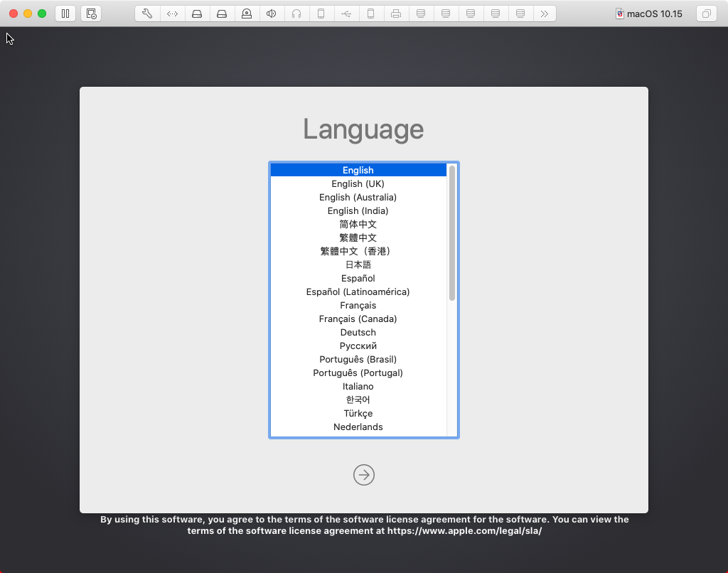Open the first disk drive toolbar icon

(197, 13)
